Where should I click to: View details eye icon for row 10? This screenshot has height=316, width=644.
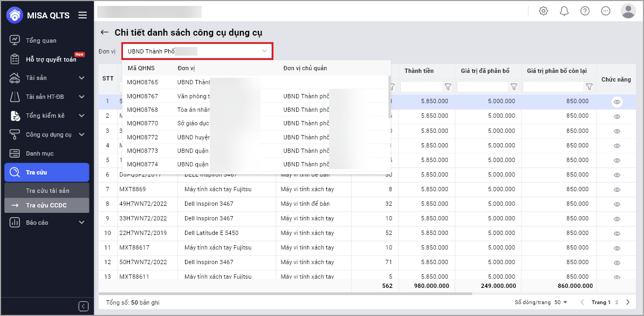click(617, 233)
